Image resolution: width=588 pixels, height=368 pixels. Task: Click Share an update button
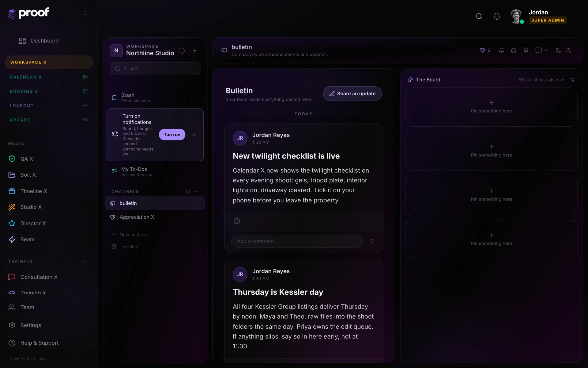(x=352, y=94)
